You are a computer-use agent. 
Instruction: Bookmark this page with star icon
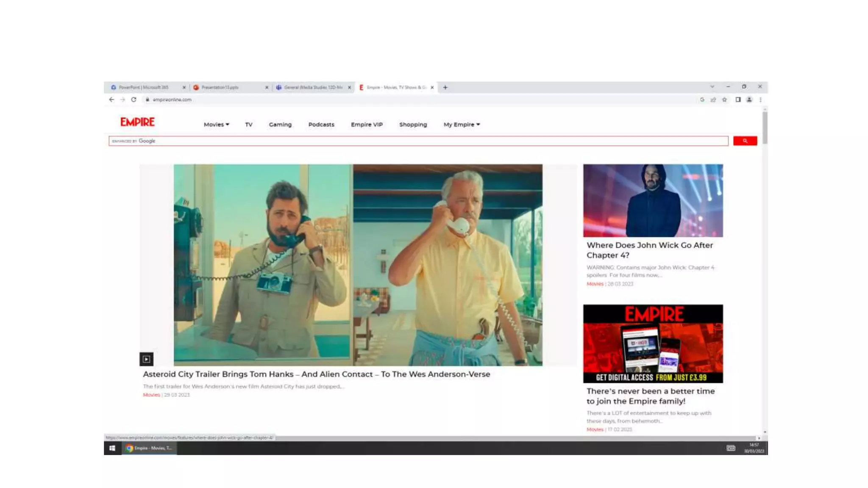point(724,100)
